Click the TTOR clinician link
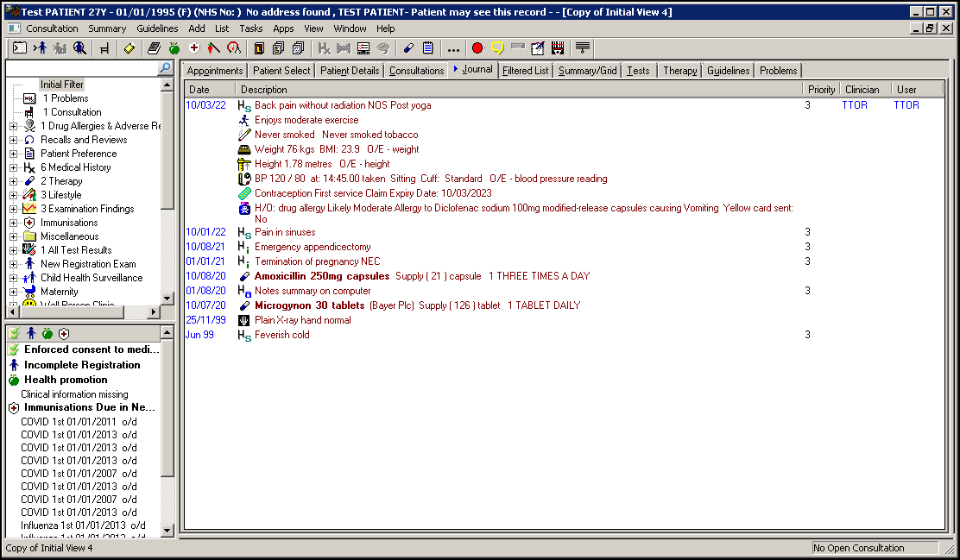Screen dimensions: 960x560 pos(855,105)
